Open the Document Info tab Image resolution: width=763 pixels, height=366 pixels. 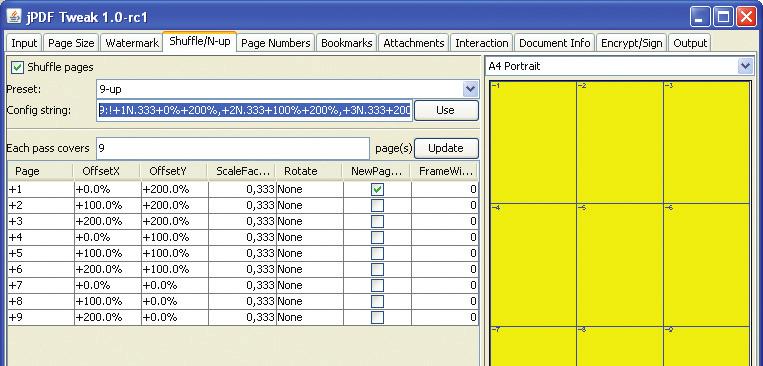pos(554,43)
